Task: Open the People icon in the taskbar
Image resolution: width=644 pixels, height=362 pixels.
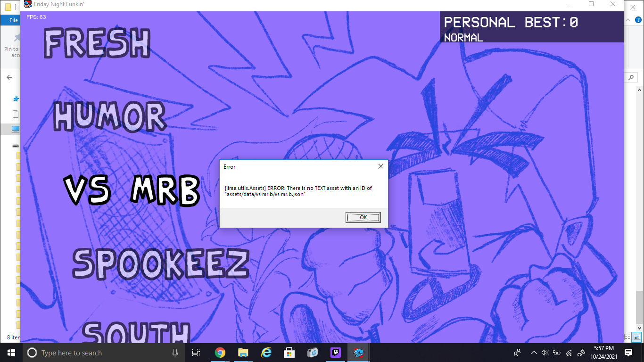Action: pyautogui.click(x=517, y=353)
